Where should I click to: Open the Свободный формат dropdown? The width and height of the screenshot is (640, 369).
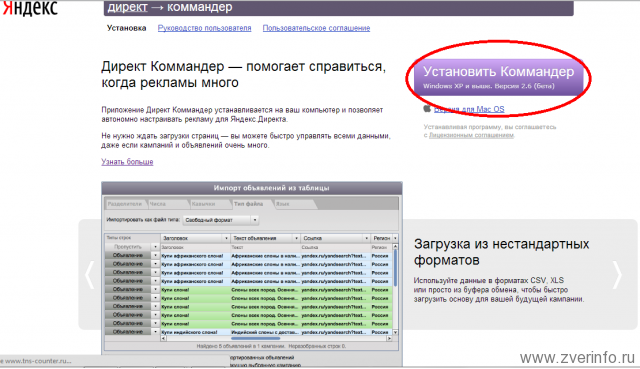pyautogui.click(x=221, y=220)
